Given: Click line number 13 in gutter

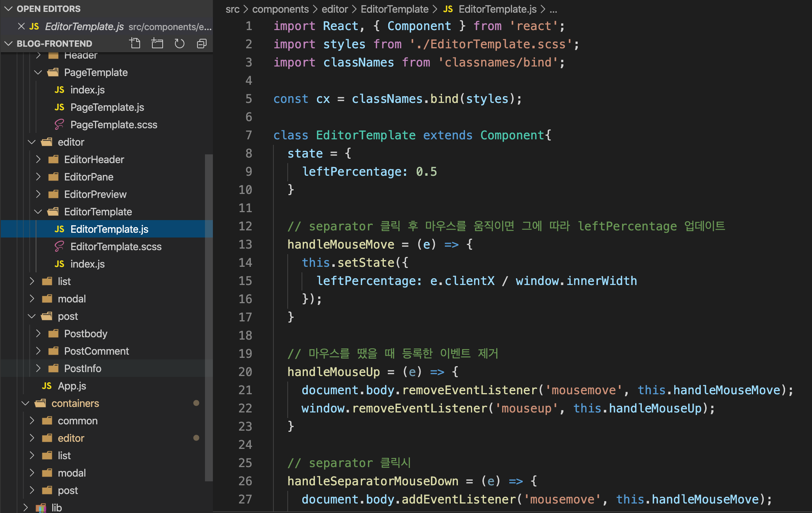Looking at the screenshot, I should [x=245, y=244].
